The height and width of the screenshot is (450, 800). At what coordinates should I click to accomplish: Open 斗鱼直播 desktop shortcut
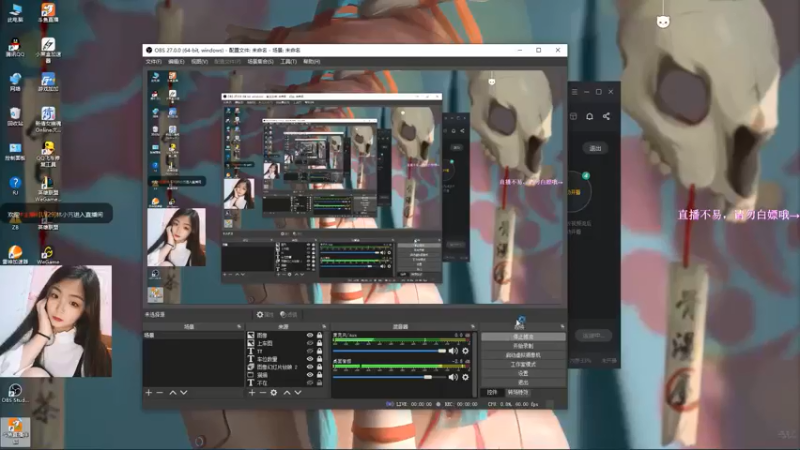48,13
